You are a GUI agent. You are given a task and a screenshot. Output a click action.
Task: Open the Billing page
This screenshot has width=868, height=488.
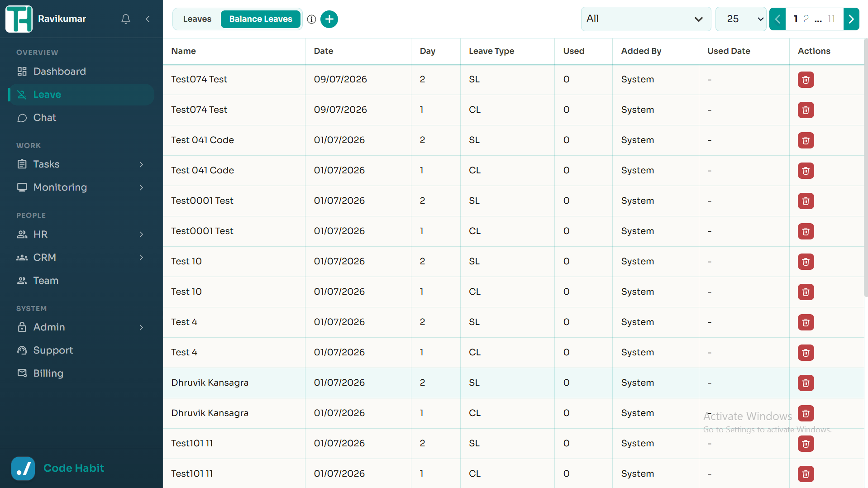click(x=81, y=373)
